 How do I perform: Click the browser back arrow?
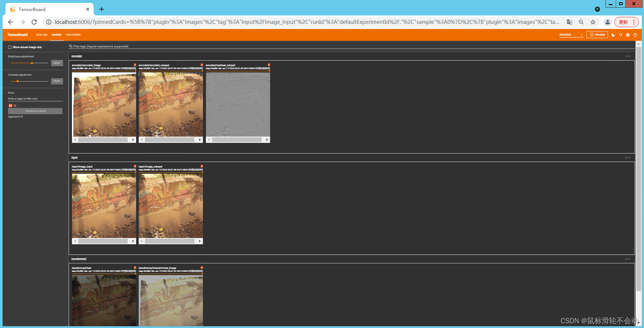tap(11, 22)
